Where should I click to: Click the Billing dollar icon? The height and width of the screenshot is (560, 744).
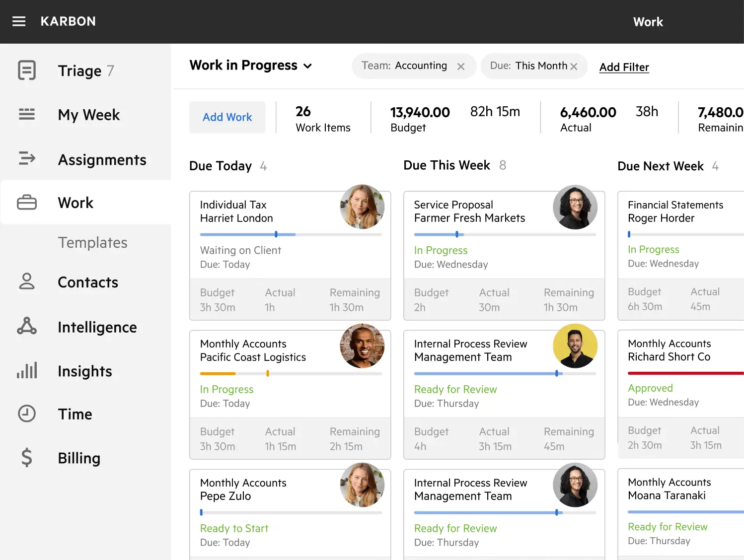pyautogui.click(x=27, y=457)
